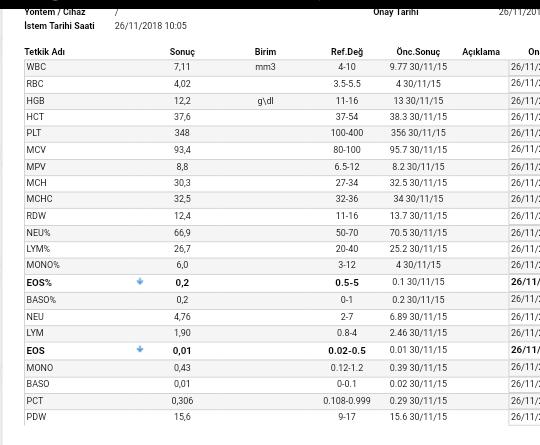Screen dimensions: 540x445
Task: Click the bold EOS% row label
Action: 39,283
